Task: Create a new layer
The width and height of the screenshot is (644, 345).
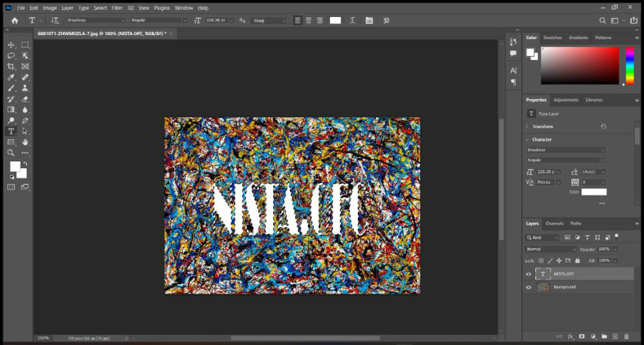Action: [615, 337]
